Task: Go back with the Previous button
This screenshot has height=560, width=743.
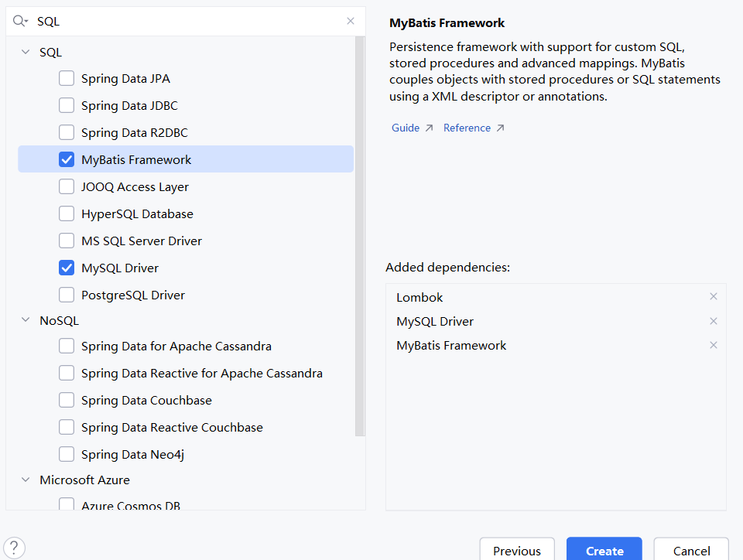Action: point(517,551)
